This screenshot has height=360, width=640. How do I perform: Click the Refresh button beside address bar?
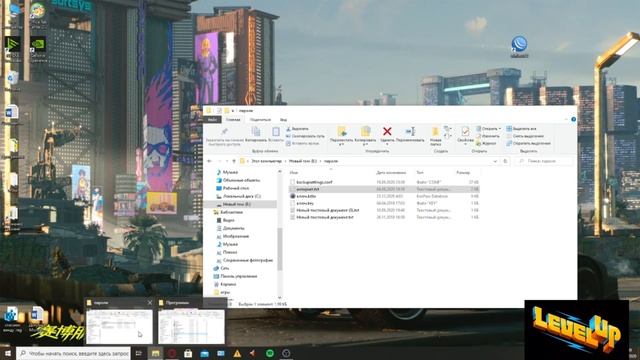505,161
